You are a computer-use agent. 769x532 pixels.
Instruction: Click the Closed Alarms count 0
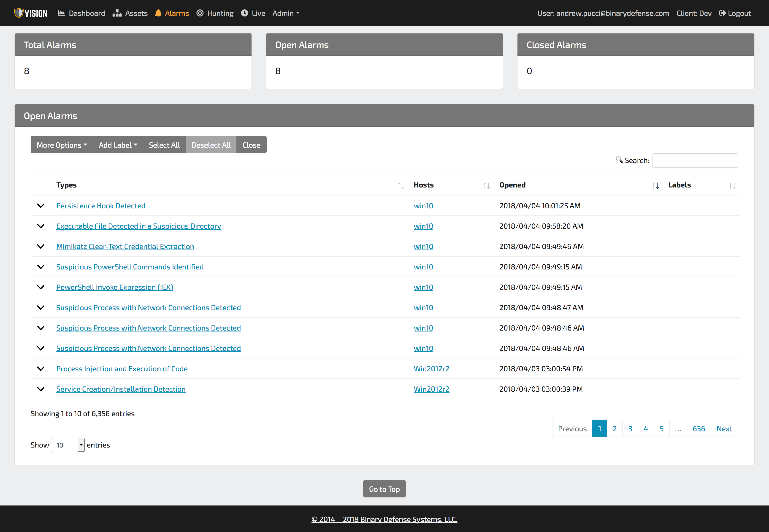529,71
